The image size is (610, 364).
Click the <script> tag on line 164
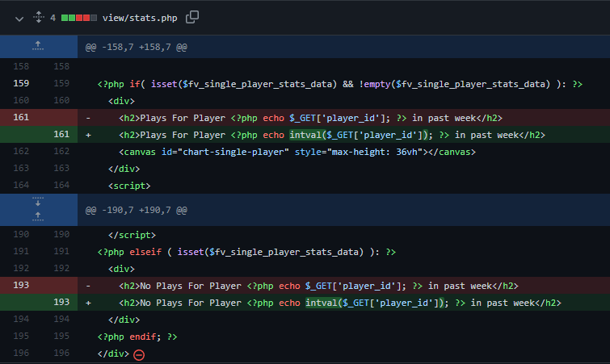coord(129,186)
